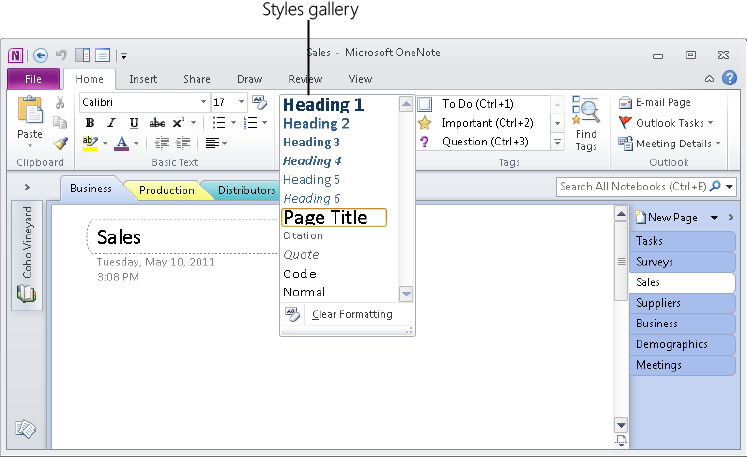747x457 pixels.
Task: Open the File tab
Action: (x=33, y=79)
